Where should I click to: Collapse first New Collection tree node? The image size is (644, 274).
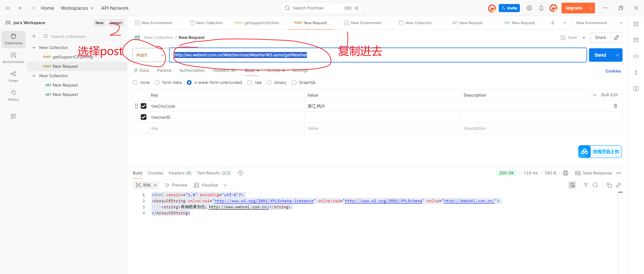point(34,48)
